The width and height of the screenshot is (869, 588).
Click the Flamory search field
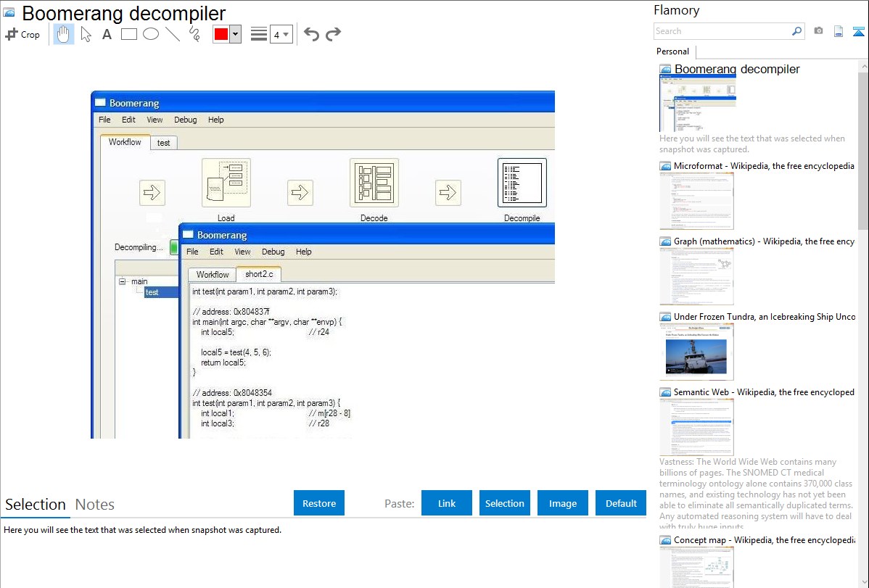(722, 31)
